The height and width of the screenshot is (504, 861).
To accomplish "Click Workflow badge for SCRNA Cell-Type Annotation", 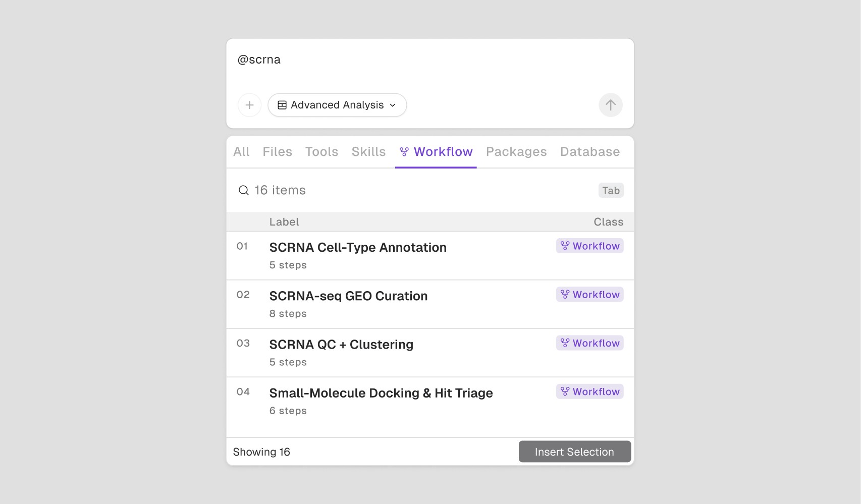I will pyautogui.click(x=589, y=246).
